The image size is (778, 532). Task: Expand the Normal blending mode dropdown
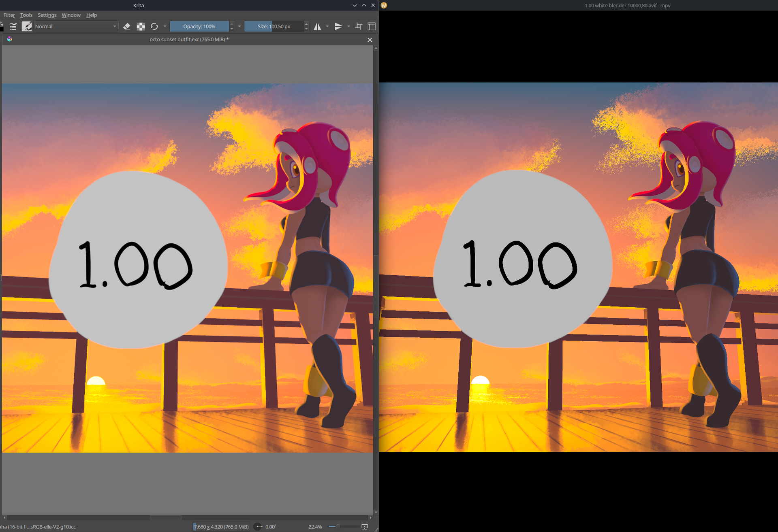[x=76, y=26]
